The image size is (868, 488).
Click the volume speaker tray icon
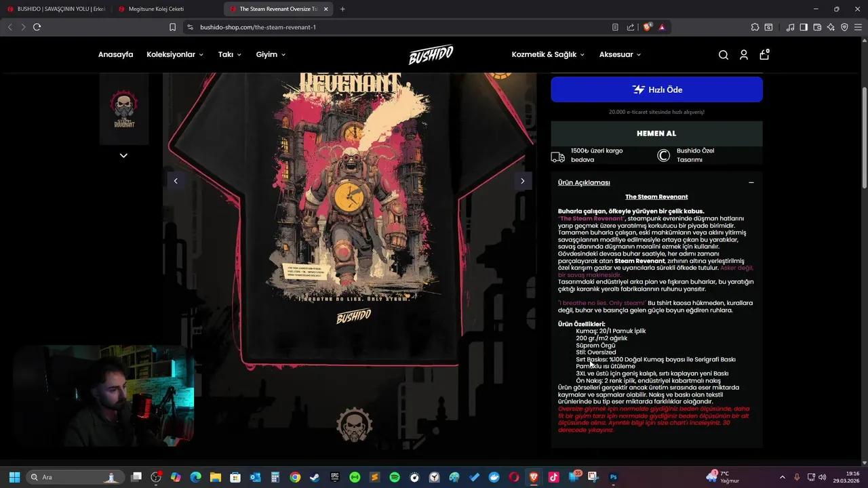pyautogui.click(x=823, y=477)
